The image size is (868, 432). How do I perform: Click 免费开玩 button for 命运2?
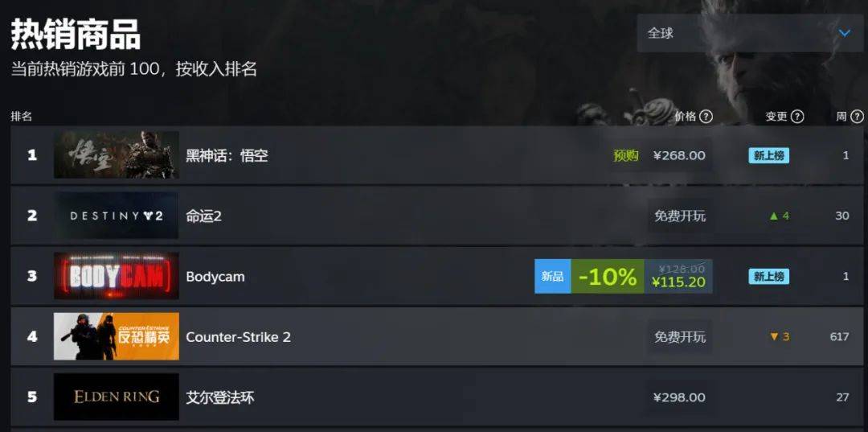tap(680, 216)
